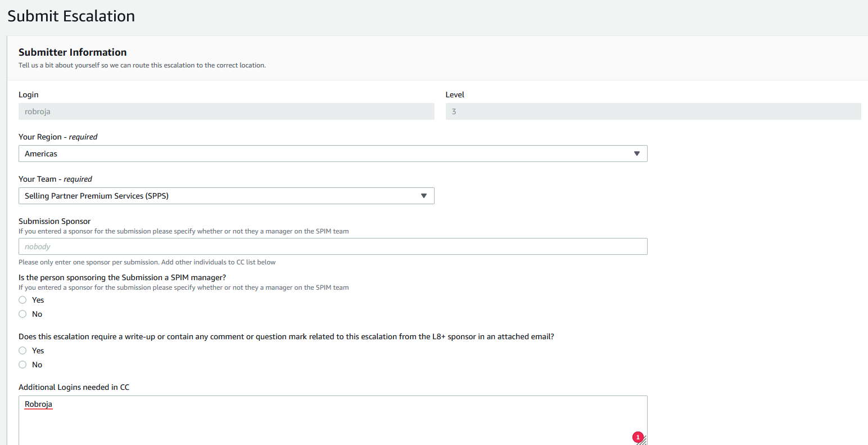Screen dimensions: 868x445
Task: Click the Your Team - required label
Action: (x=55, y=179)
